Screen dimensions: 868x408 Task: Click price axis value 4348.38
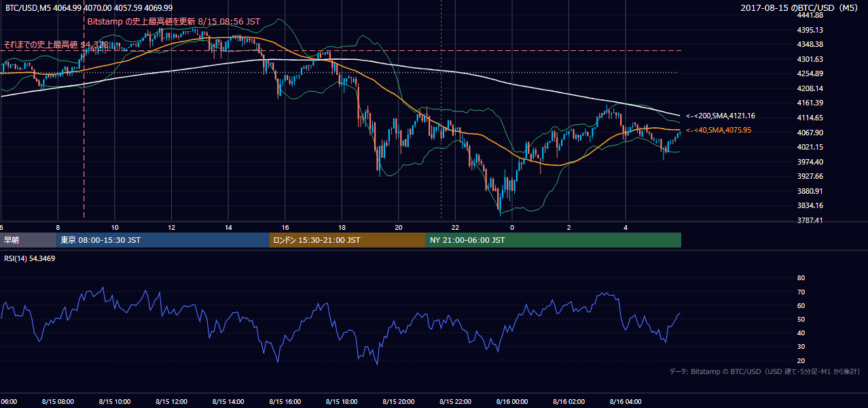(x=810, y=45)
